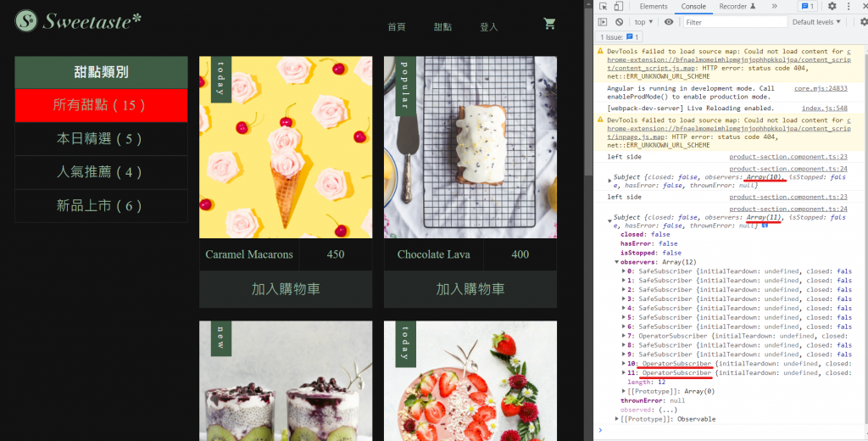Open console settings gear beside Default levels
This screenshot has height=441, width=868.
[x=864, y=22]
